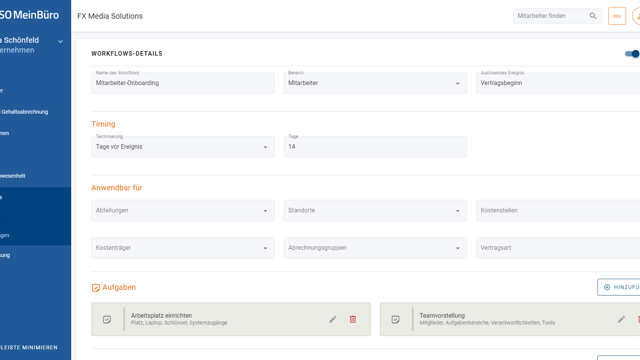Open the orange DEU language button

point(617,16)
